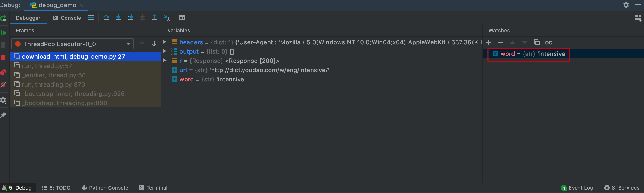
Task: Click the Run to Cursor icon
Action: pyautogui.click(x=167, y=18)
